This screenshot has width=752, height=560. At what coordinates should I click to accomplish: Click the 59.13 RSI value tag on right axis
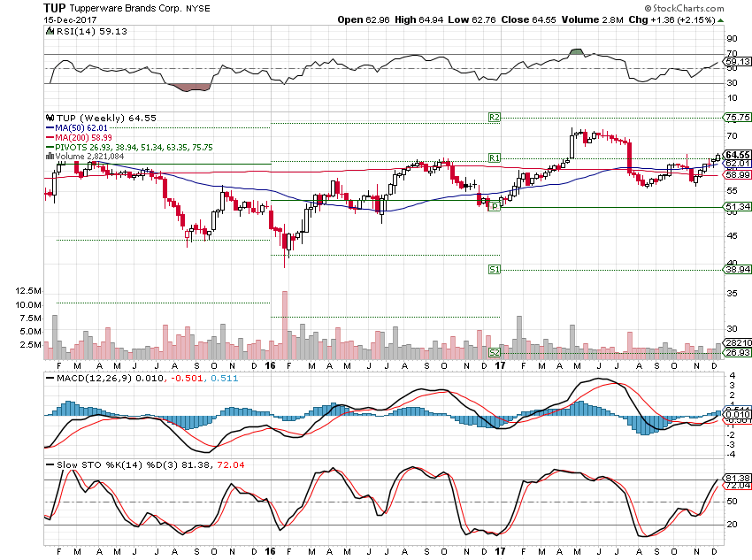click(x=738, y=61)
